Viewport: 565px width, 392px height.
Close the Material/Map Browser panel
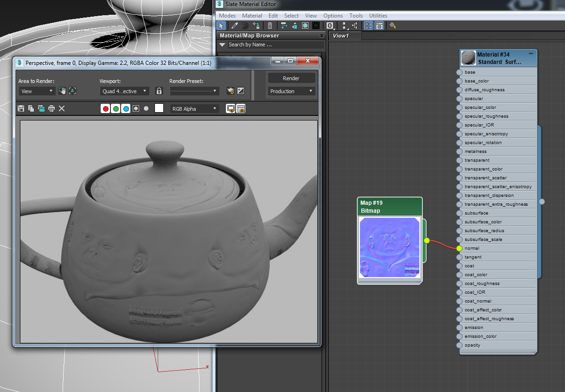click(321, 36)
